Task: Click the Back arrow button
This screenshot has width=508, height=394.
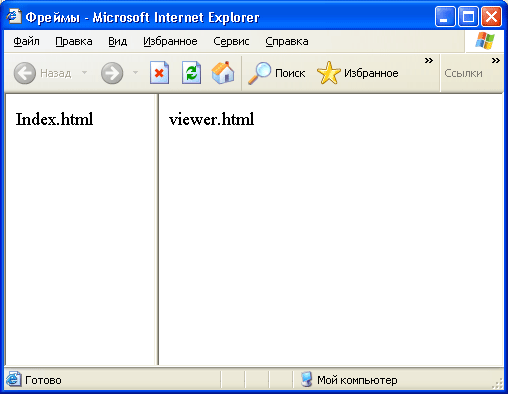Action: tap(25, 73)
